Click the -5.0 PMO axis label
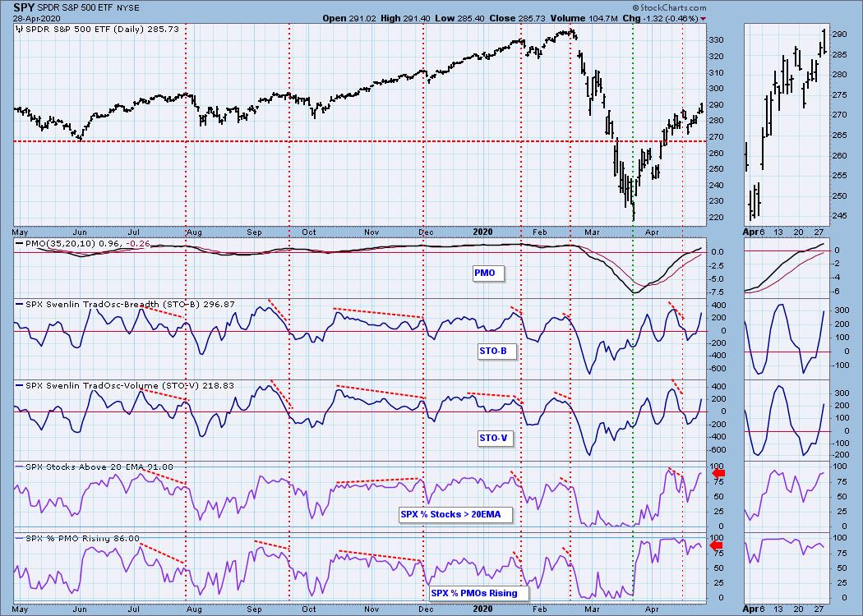 [718, 279]
